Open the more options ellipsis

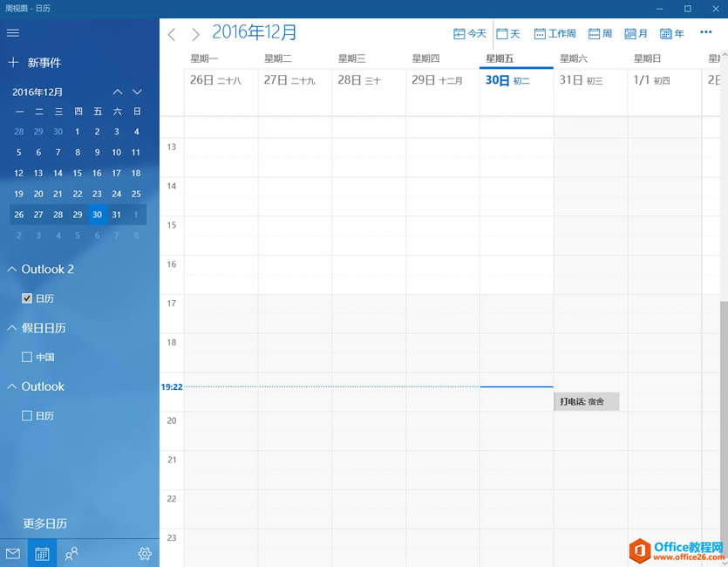(x=706, y=32)
